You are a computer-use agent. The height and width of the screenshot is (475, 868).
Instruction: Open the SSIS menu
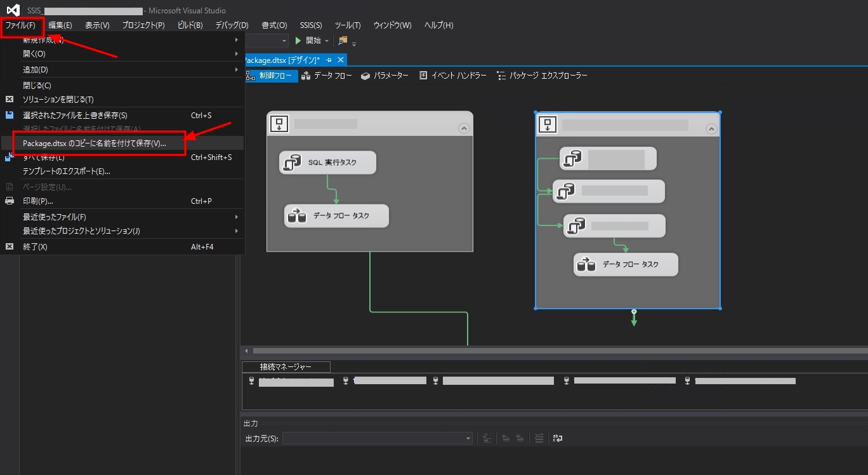[311, 25]
